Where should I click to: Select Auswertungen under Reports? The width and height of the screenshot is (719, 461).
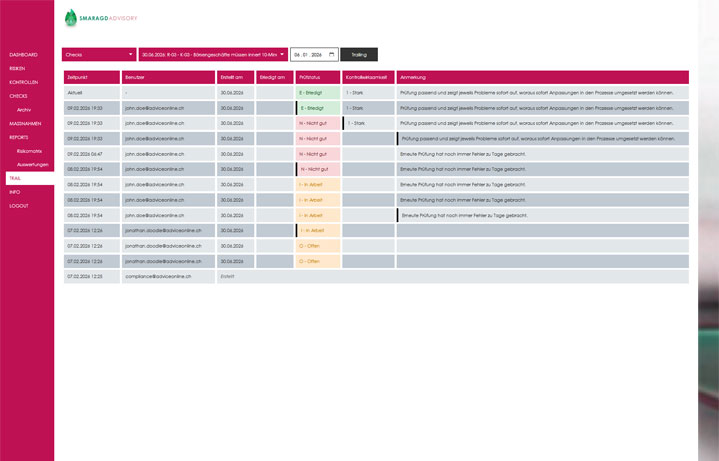[33, 164]
